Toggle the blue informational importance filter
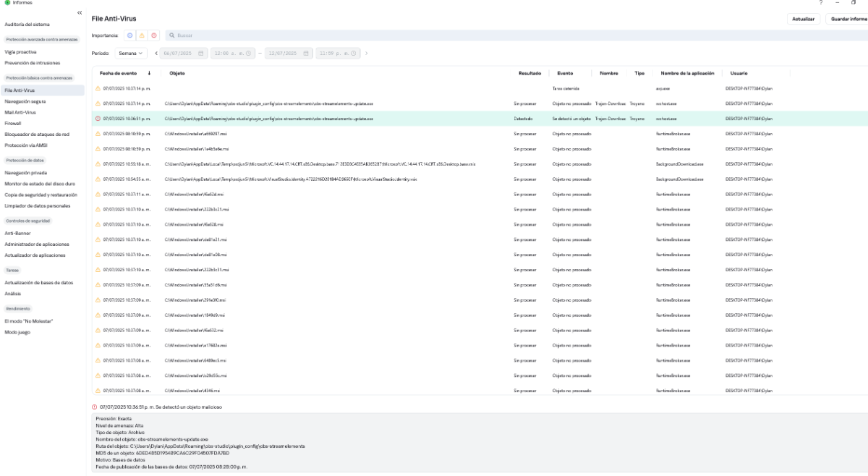 [x=130, y=35]
